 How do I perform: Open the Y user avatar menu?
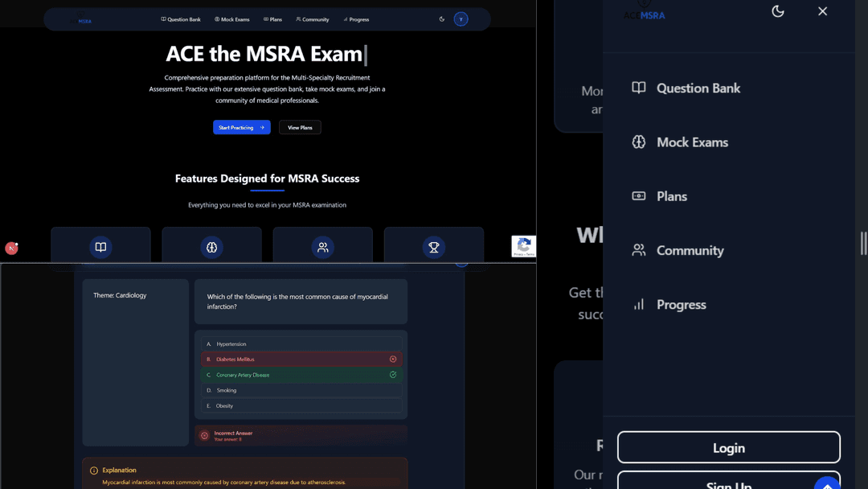coord(461,19)
